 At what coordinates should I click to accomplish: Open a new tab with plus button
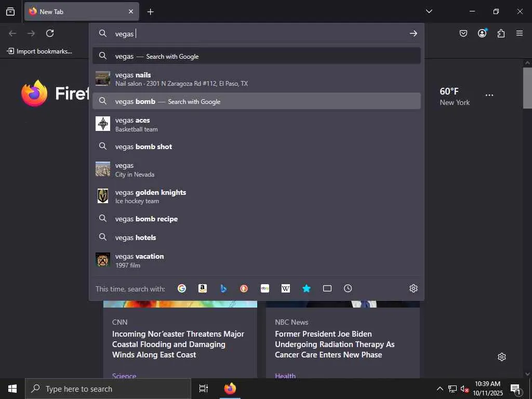pos(150,12)
